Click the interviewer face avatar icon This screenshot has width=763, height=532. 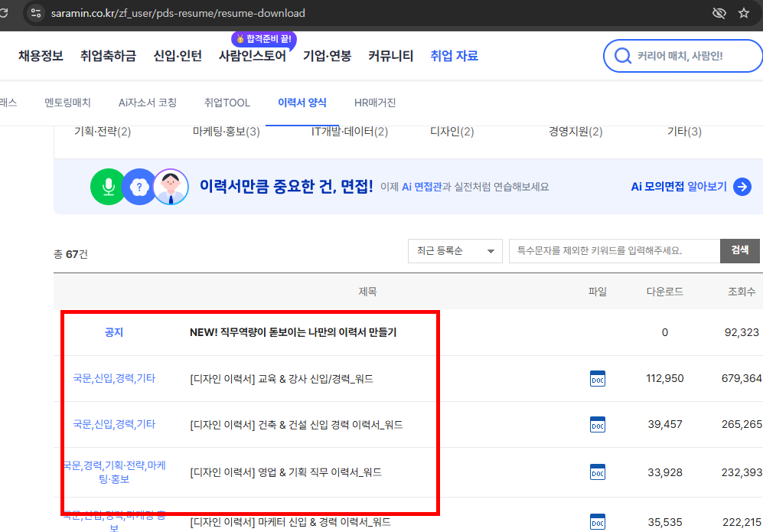pyautogui.click(x=170, y=186)
